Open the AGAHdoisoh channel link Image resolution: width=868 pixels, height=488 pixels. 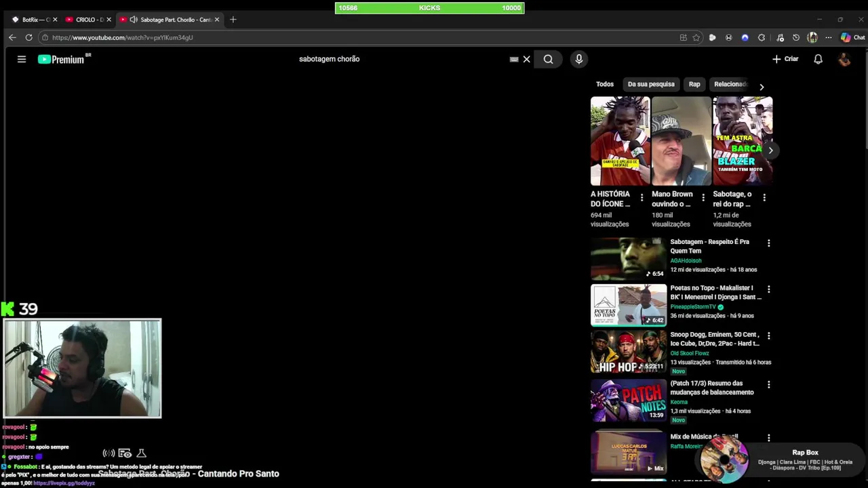tap(686, 260)
